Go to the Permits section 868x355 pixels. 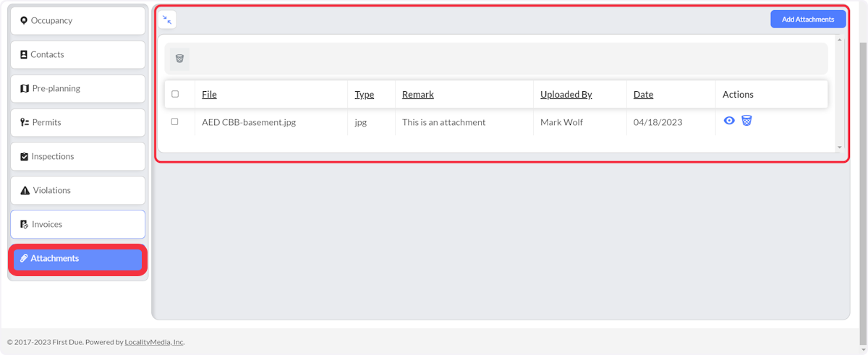coord(78,123)
